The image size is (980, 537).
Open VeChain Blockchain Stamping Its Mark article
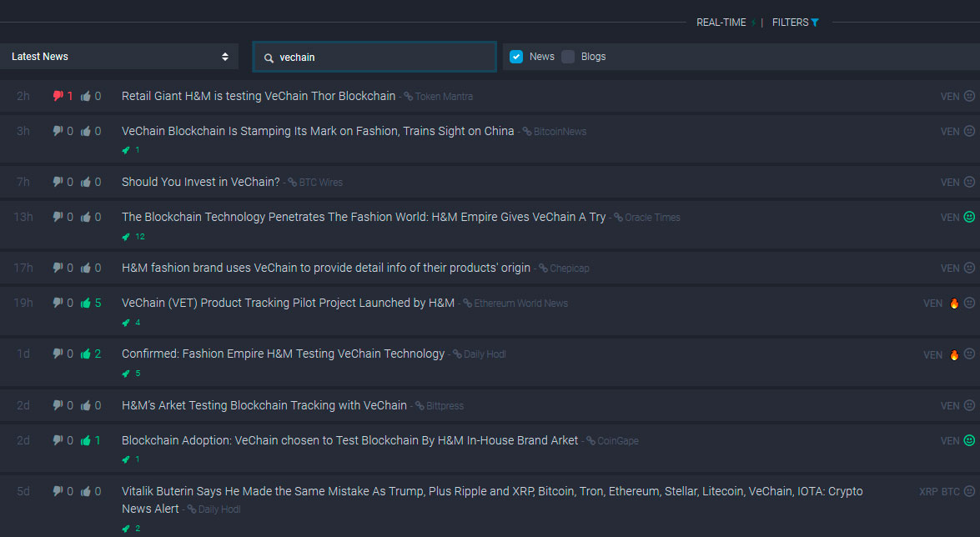[x=318, y=131]
